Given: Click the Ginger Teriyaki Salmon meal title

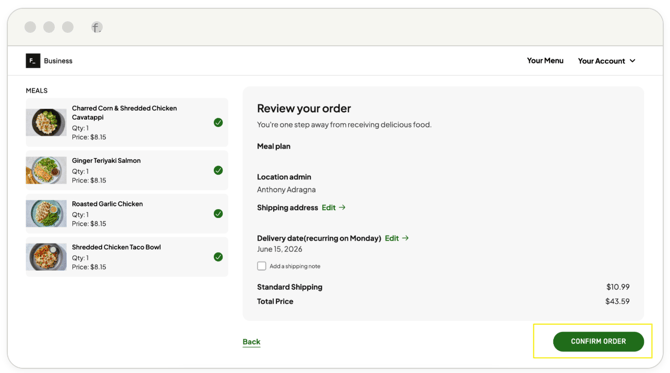Looking at the screenshot, I should [106, 161].
